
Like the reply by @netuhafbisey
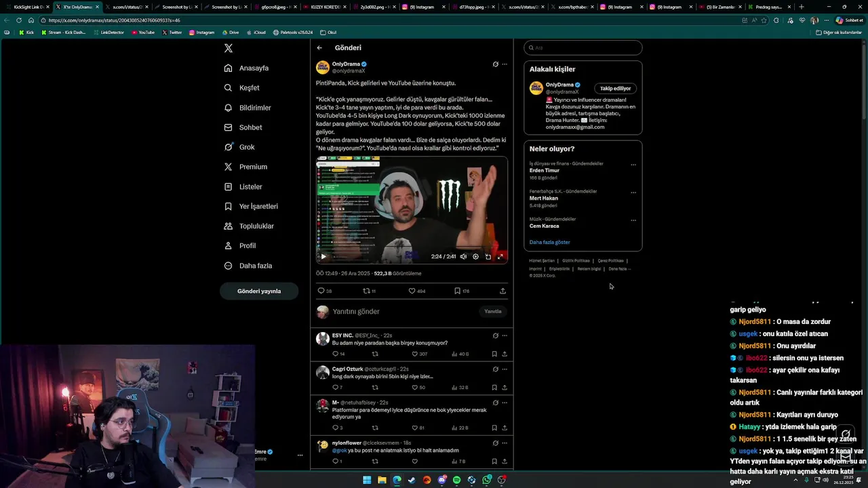[x=418, y=428]
